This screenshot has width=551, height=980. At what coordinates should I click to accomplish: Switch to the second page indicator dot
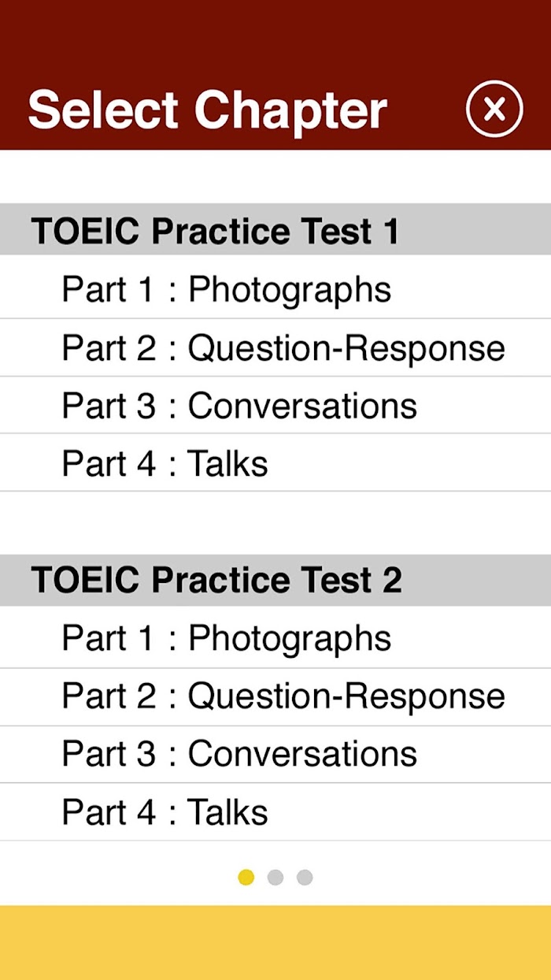click(275, 877)
